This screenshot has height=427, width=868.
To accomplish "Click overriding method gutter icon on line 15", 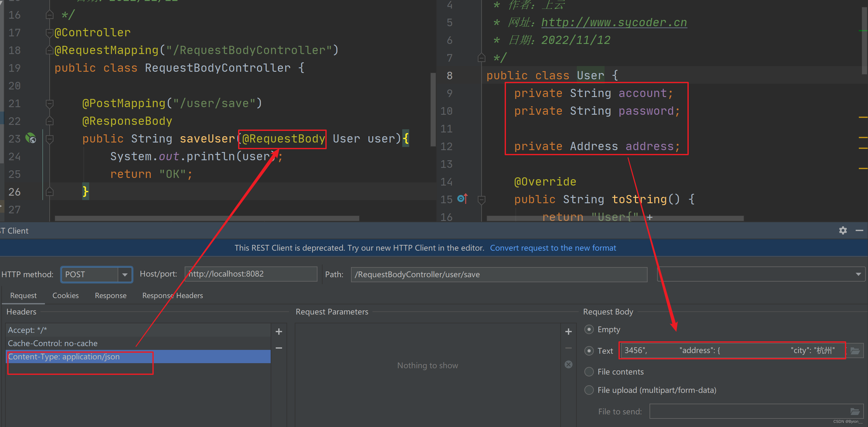I will click(462, 199).
